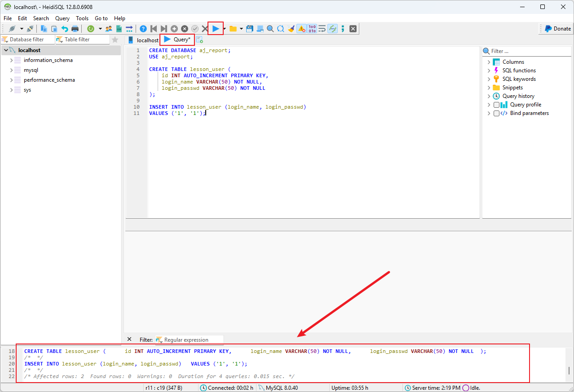Click the Load SQL file folder icon
574x392 pixels.
point(233,29)
